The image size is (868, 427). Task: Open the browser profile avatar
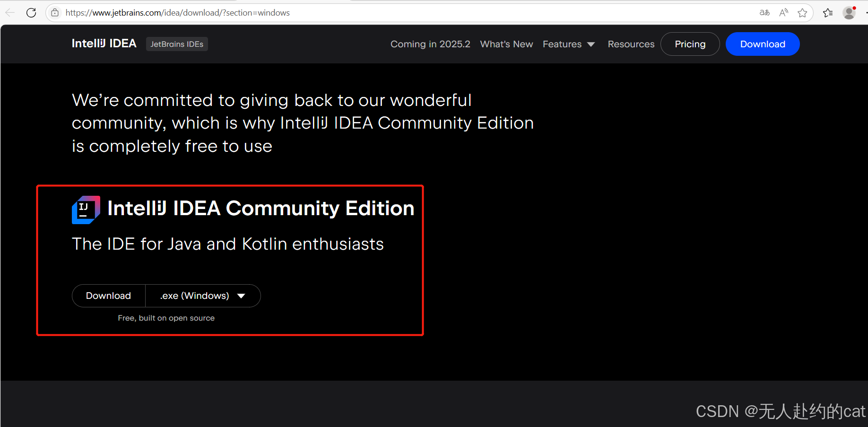[850, 13]
